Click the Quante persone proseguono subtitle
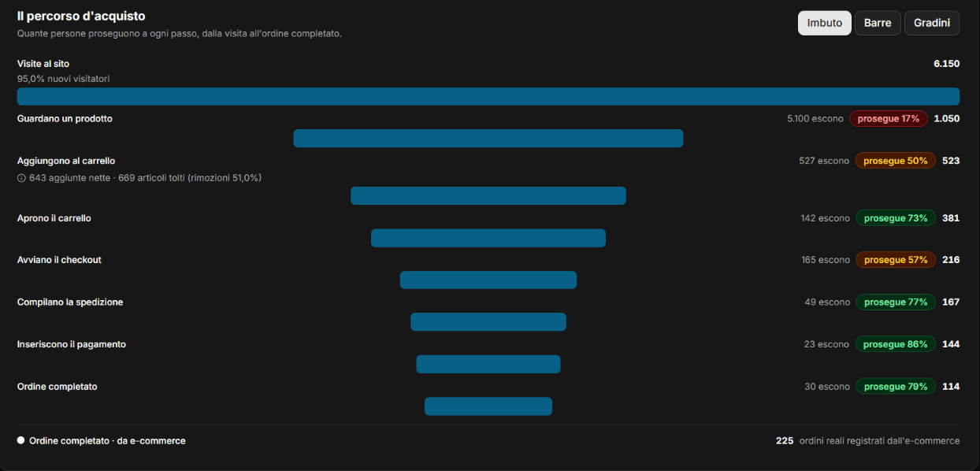This screenshot has height=471, width=980. tap(180, 34)
